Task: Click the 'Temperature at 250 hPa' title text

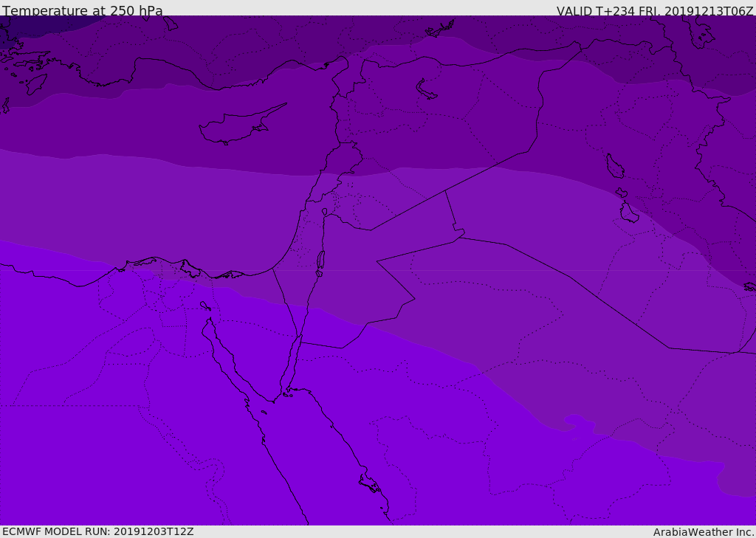Action: [x=83, y=10]
